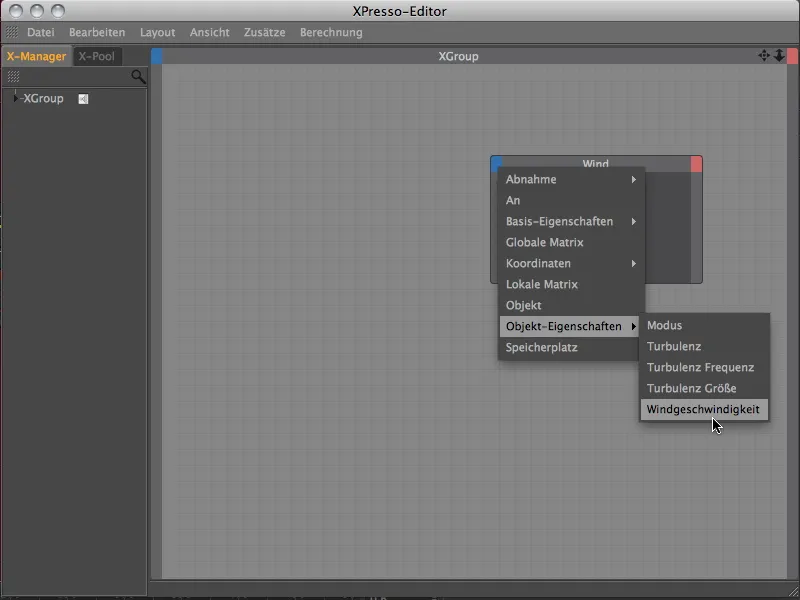800x600 pixels.
Task: Click the blue input corner of XGroup
Action: pyautogui.click(x=157, y=56)
